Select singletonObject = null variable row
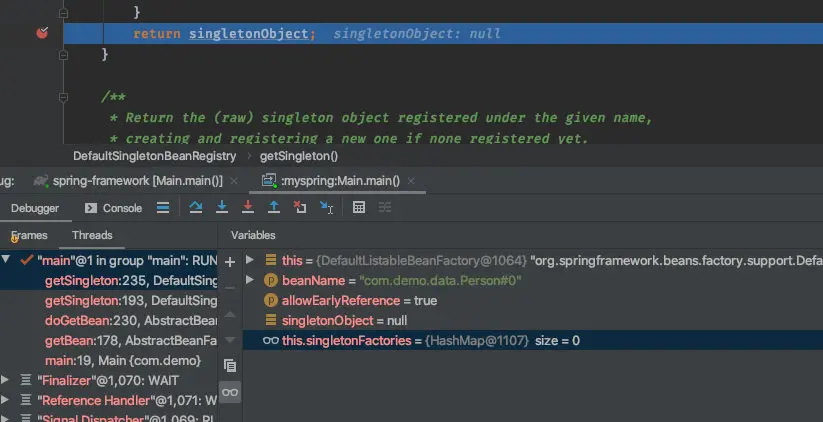This screenshot has width=823, height=422. [533, 320]
